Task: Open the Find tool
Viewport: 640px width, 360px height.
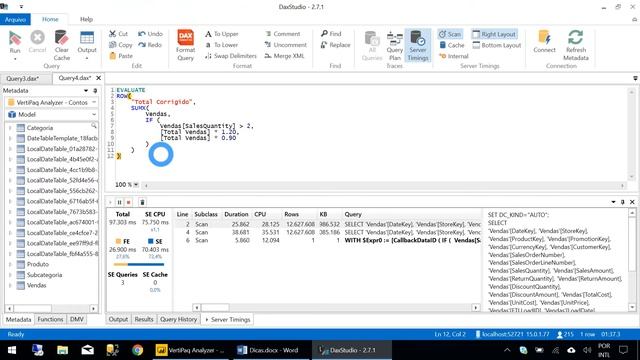Action: [331, 34]
